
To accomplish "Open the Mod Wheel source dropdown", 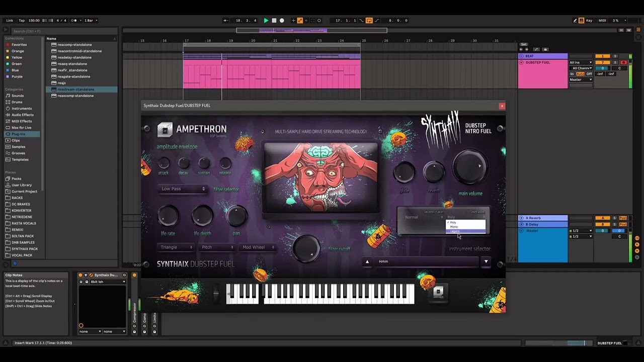I will click(258, 247).
